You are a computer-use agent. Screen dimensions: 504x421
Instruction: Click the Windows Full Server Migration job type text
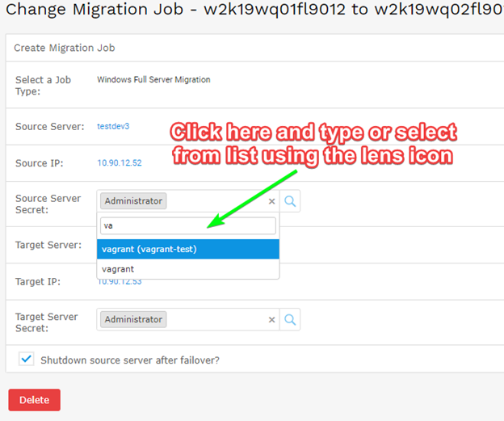(153, 80)
